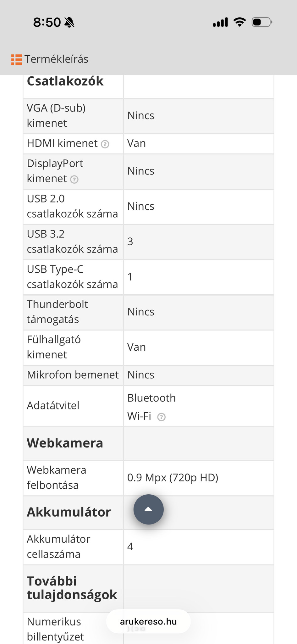Tap the orange list icon beside Termékleírás
297x644 pixels.
(x=17, y=59)
